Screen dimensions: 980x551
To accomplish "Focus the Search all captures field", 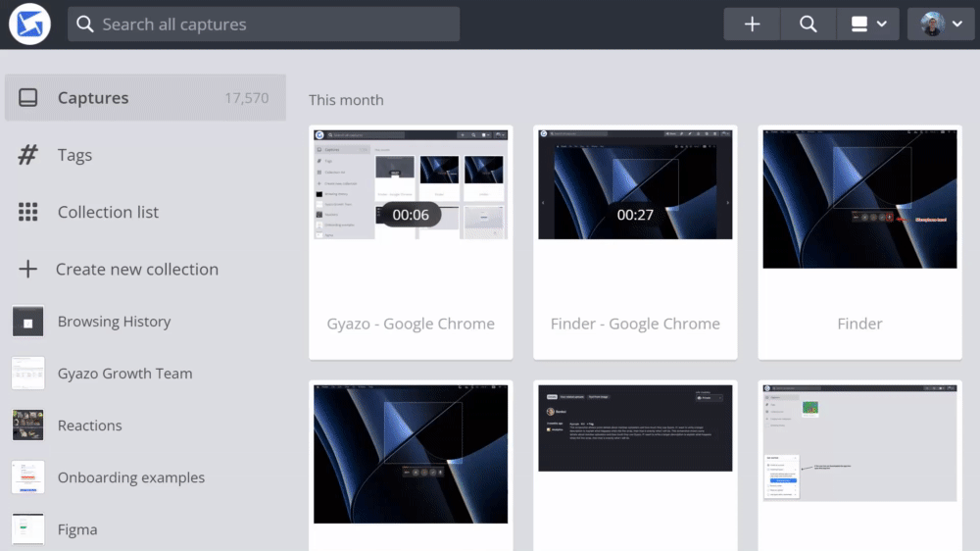I will [x=274, y=25].
